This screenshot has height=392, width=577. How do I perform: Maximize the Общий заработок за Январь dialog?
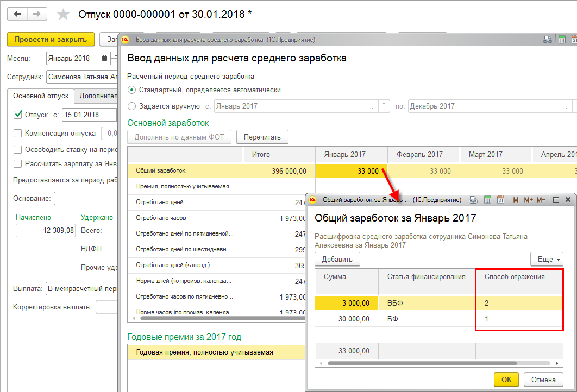click(x=556, y=200)
